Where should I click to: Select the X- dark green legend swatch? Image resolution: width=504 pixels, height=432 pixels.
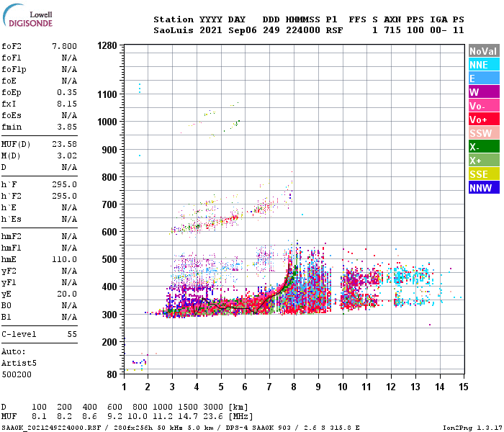[484, 147]
